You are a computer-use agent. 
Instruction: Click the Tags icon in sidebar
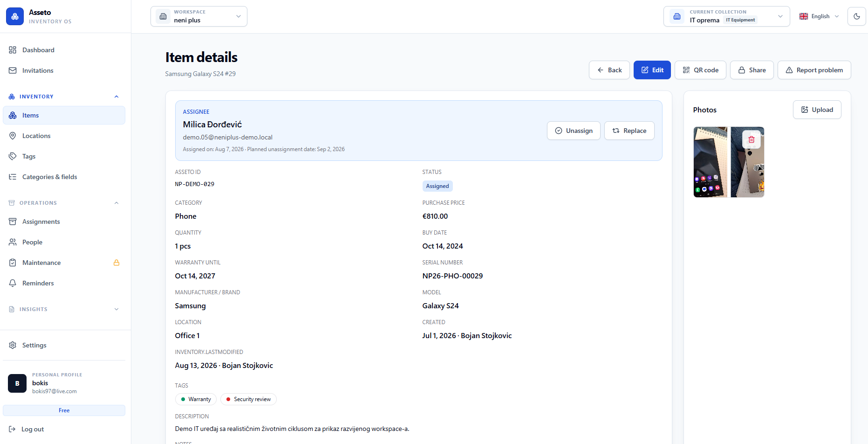13,156
